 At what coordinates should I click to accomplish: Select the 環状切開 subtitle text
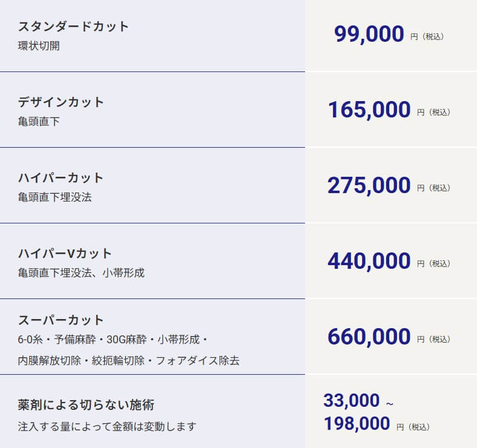(x=39, y=46)
